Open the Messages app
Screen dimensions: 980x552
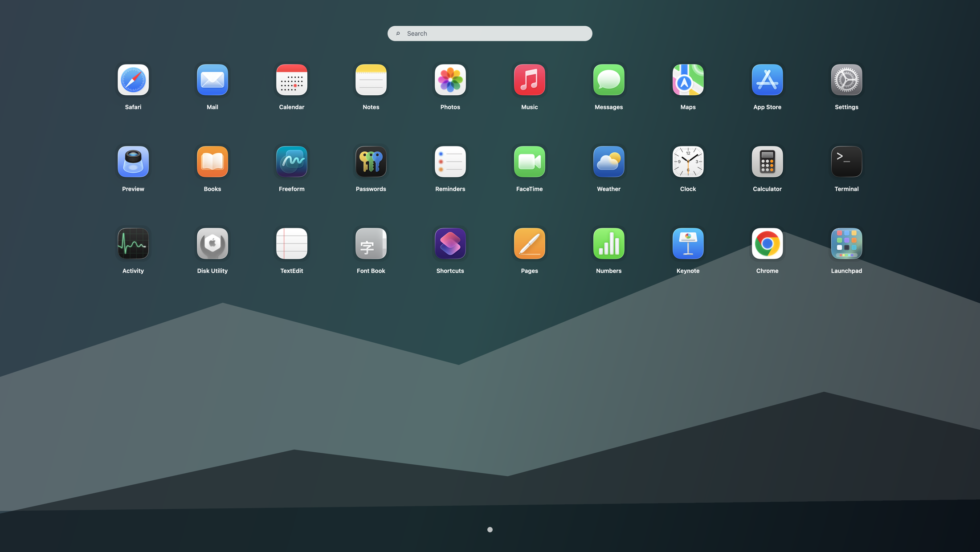(609, 80)
